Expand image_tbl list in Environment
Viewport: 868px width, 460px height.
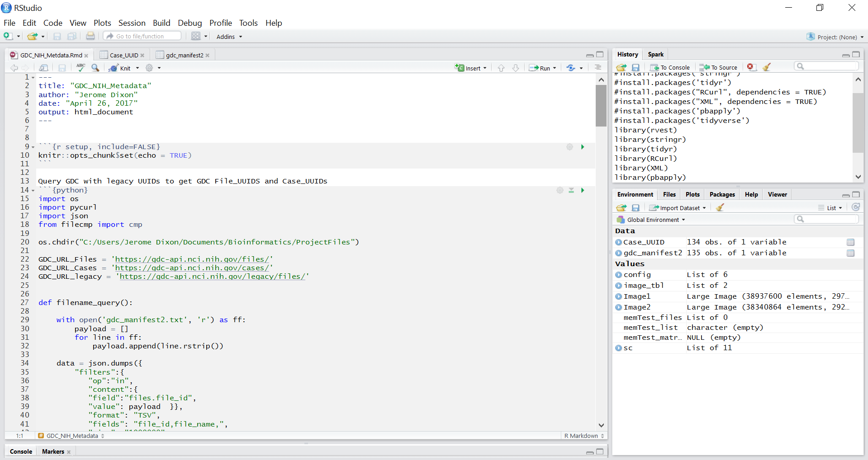pyautogui.click(x=618, y=286)
